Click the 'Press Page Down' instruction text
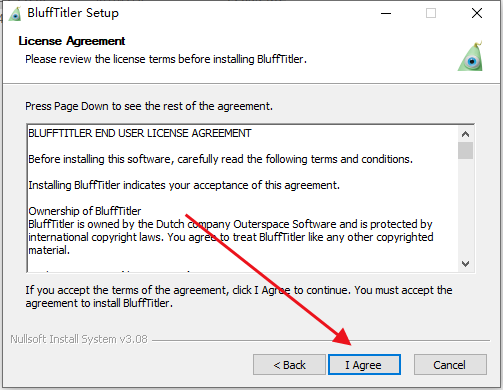Screen dimensions: 503x390 (149, 106)
